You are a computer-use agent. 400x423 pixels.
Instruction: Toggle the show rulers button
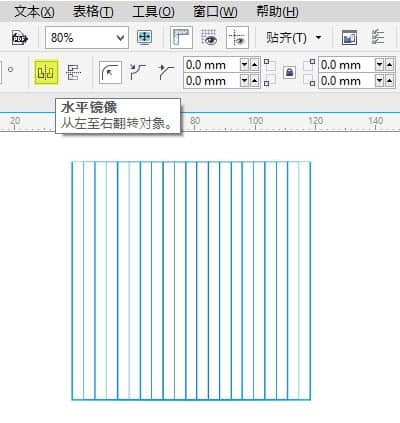[x=181, y=37]
